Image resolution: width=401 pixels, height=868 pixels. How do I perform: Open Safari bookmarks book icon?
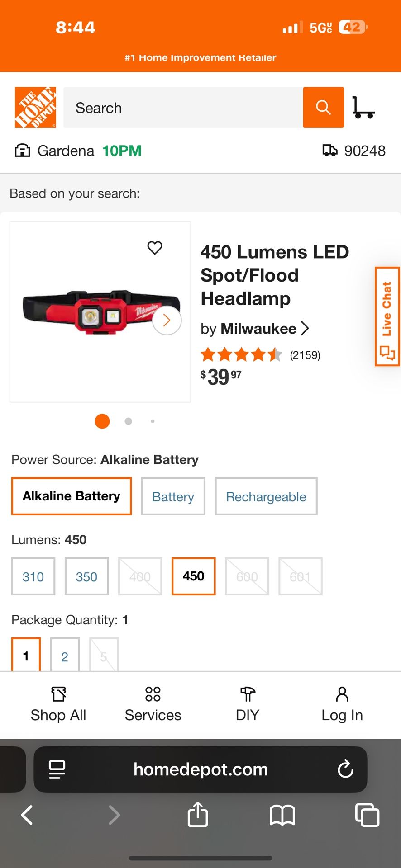(282, 815)
